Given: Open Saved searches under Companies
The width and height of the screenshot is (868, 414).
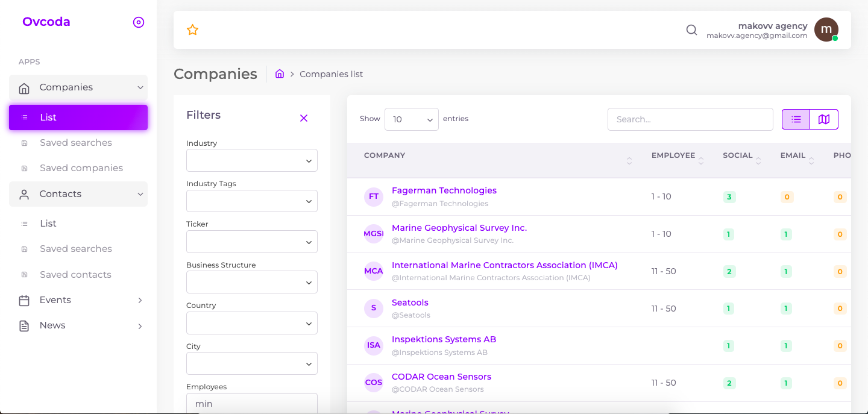Looking at the screenshot, I should pyautogui.click(x=76, y=143).
